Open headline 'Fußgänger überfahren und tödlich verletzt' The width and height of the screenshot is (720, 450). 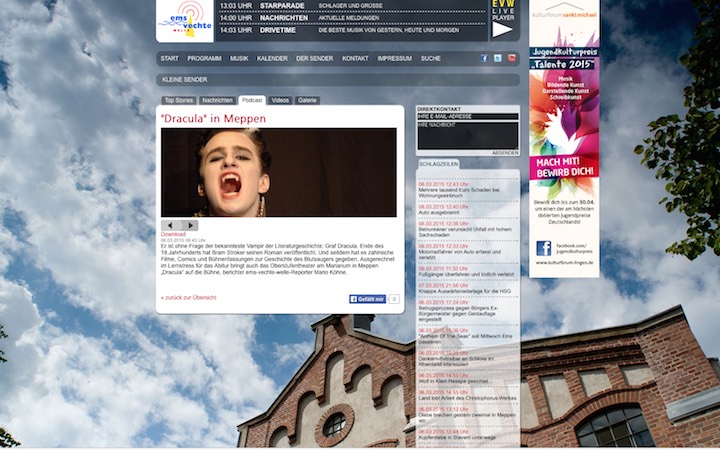(x=466, y=275)
